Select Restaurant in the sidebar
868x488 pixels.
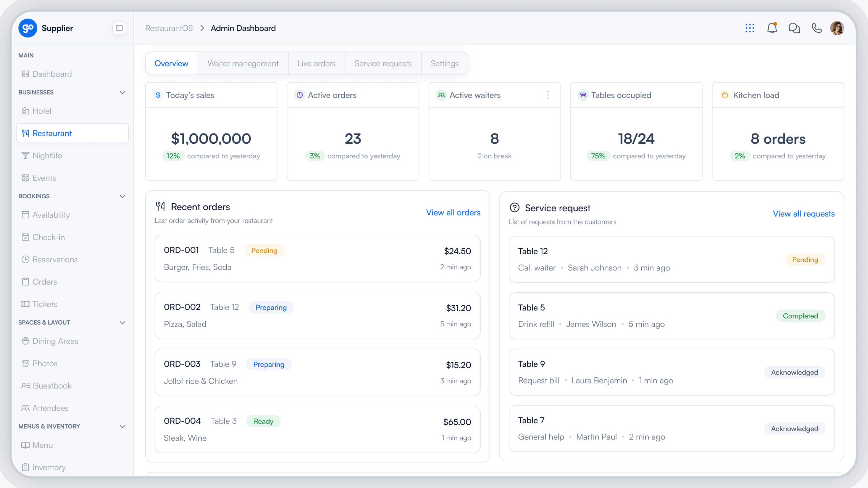73,133
